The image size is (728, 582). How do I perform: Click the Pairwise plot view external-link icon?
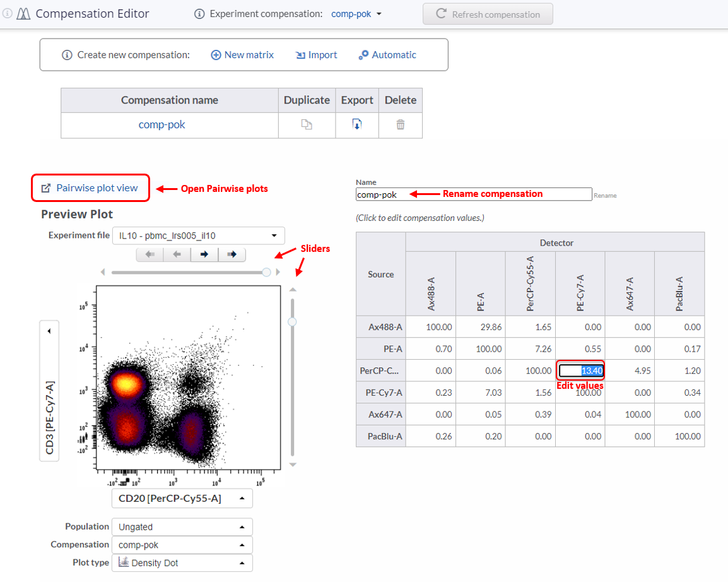coord(46,188)
